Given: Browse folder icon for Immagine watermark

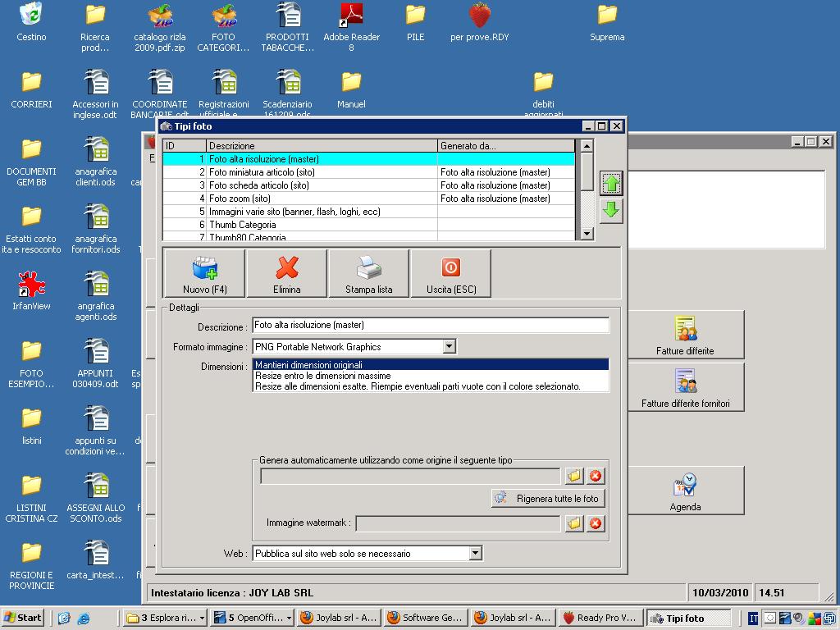Looking at the screenshot, I should click(574, 523).
